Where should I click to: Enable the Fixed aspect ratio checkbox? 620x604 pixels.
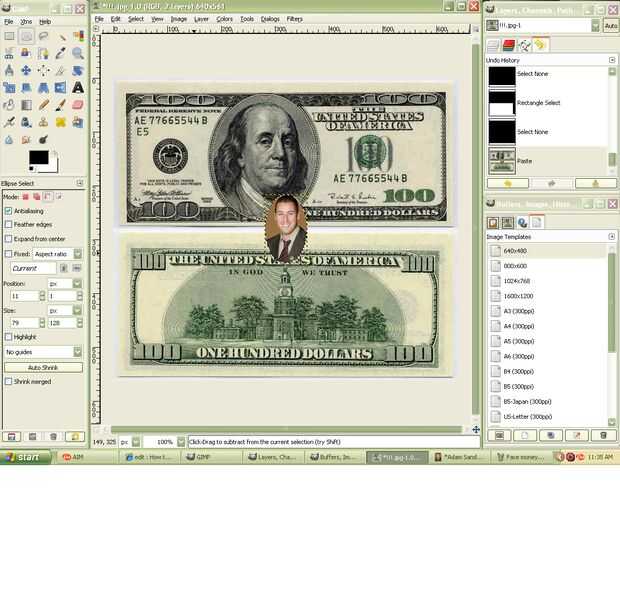8,254
